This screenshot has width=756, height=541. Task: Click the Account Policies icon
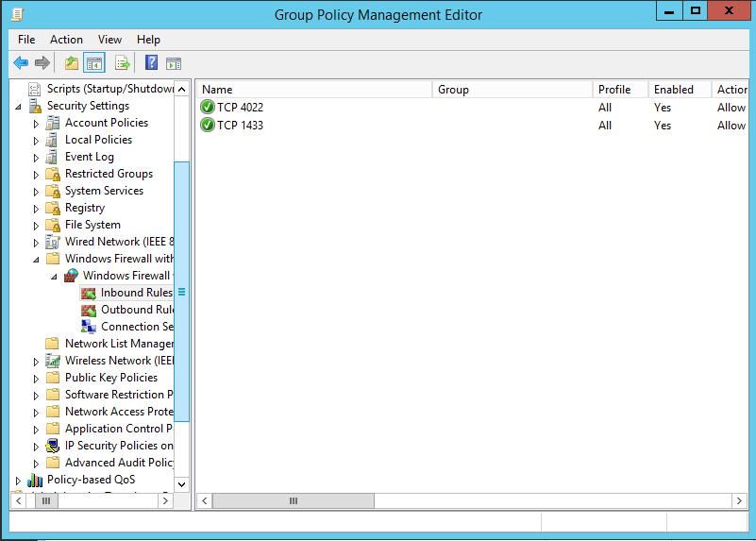[x=53, y=123]
